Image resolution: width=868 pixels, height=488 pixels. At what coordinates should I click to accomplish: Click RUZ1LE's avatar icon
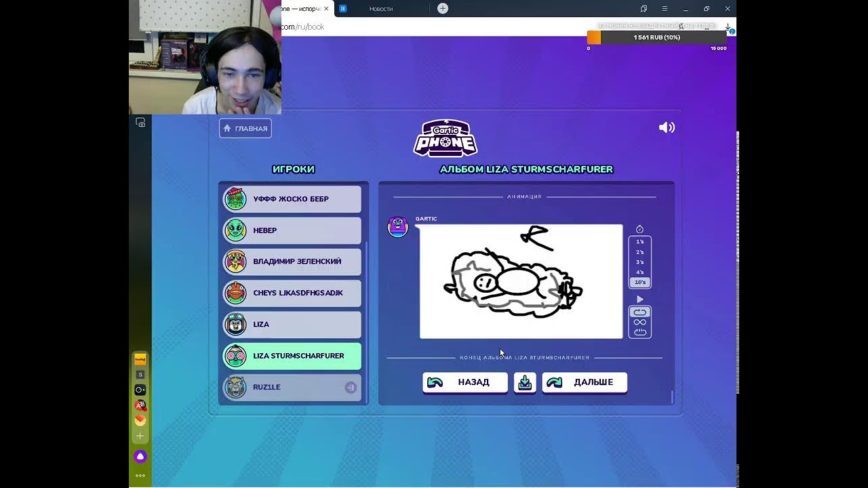[x=235, y=387]
